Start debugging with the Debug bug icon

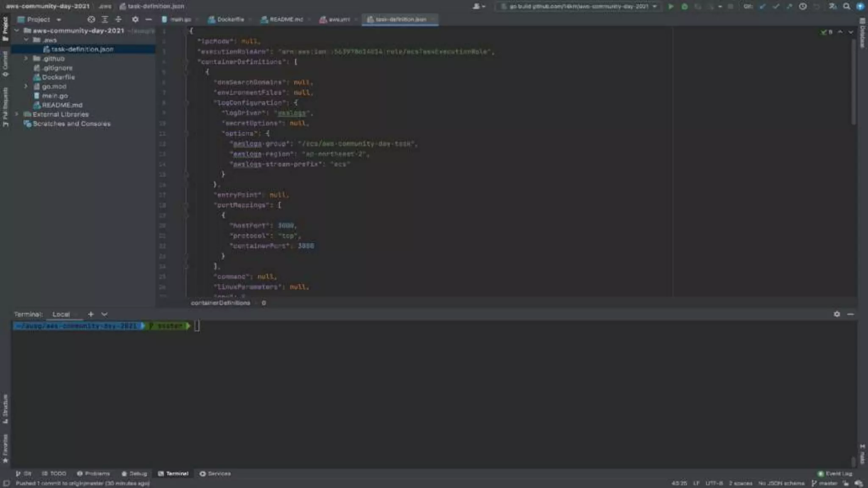[684, 6]
